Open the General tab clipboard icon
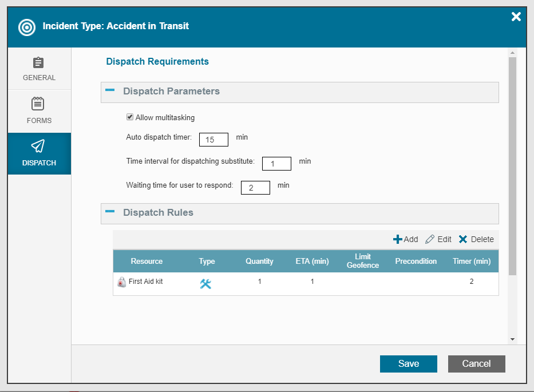534x392 pixels. tap(38, 63)
